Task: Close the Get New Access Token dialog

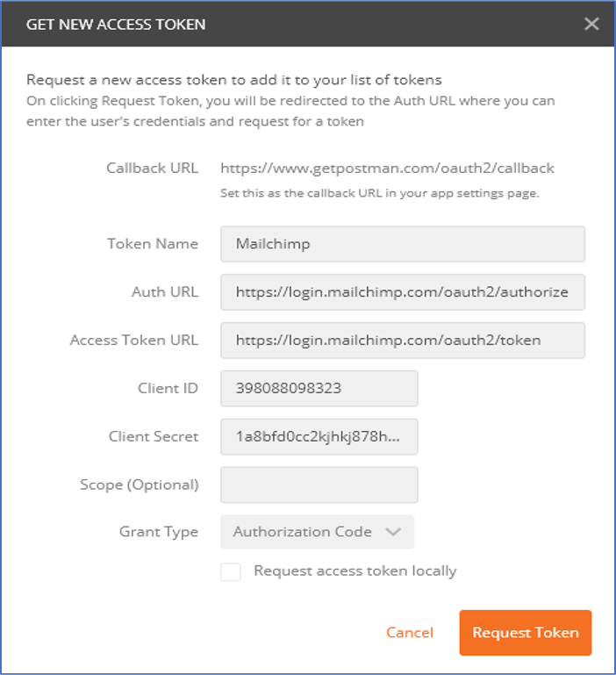Action: click(x=591, y=24)
